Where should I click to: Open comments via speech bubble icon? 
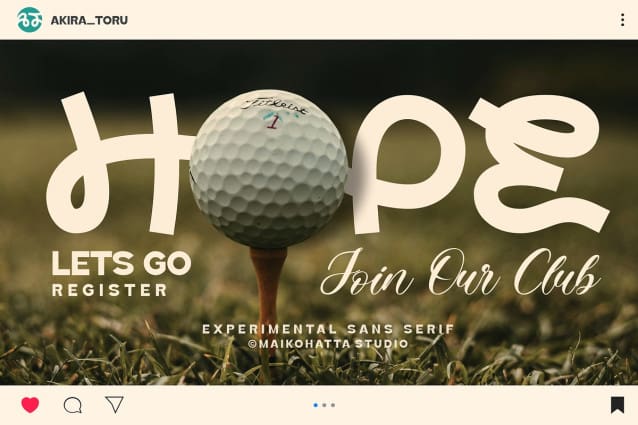pos(73,405)
